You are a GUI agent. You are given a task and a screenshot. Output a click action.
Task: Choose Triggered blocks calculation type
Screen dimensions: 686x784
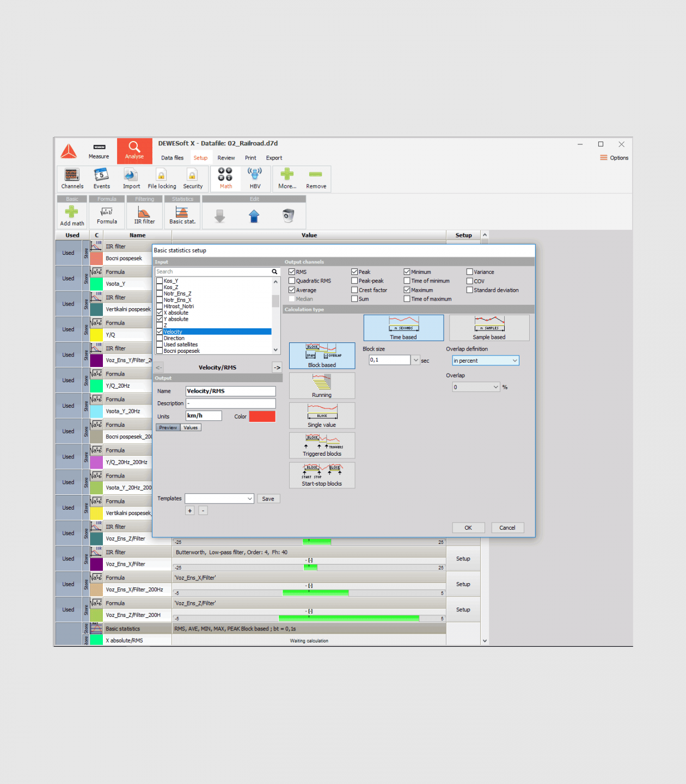322,445
